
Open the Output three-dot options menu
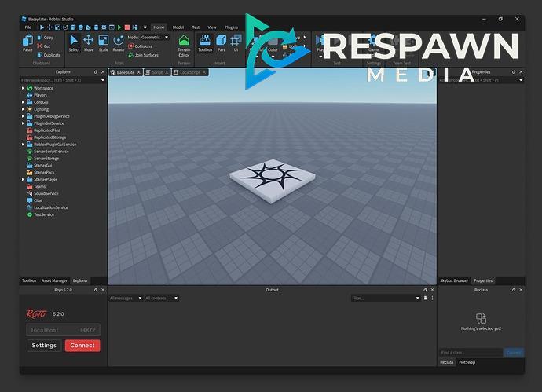click(x=432, y=298)
